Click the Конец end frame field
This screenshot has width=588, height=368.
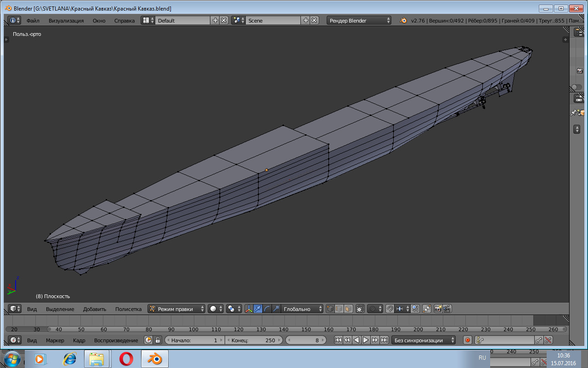tap(254, 340)
